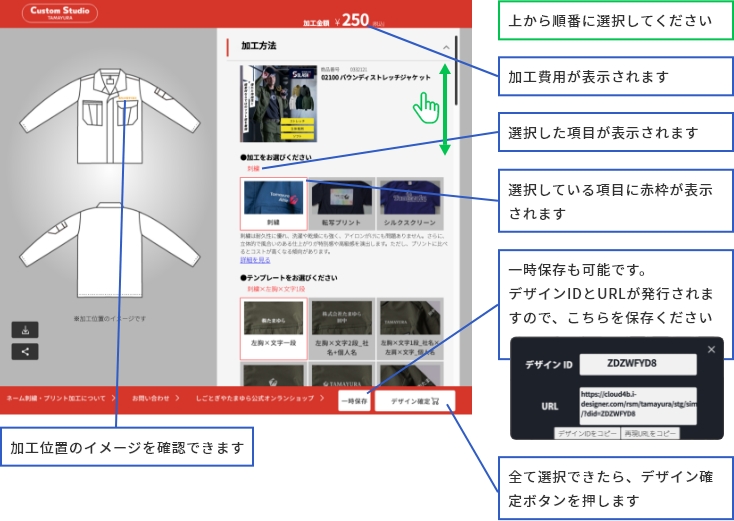Click the options panel vertical scrollbar
This screenshot has height=521, width=734.
[456, 70]
